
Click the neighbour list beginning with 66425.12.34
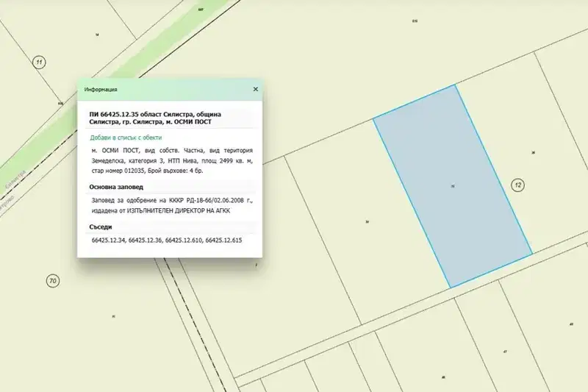tap(167, 240)
